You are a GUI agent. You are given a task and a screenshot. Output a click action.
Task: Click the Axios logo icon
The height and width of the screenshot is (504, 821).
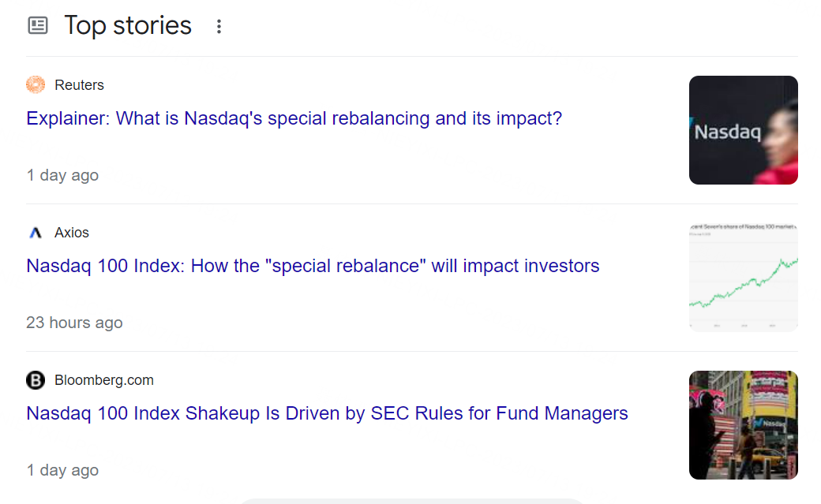[36, 233]
